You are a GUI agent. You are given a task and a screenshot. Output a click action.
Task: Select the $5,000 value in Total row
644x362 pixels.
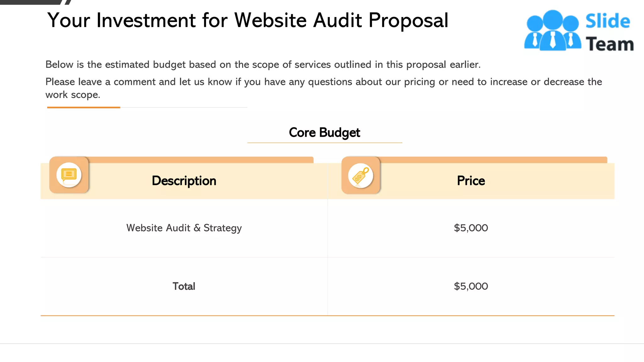pyautogui.click(x=471, y=286)
